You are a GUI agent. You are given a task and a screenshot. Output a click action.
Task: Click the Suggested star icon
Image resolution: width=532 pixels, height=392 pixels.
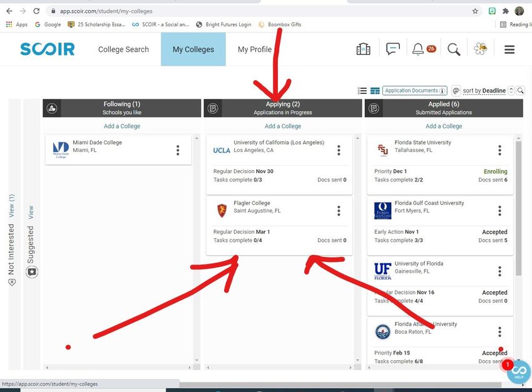click(32, 272)
